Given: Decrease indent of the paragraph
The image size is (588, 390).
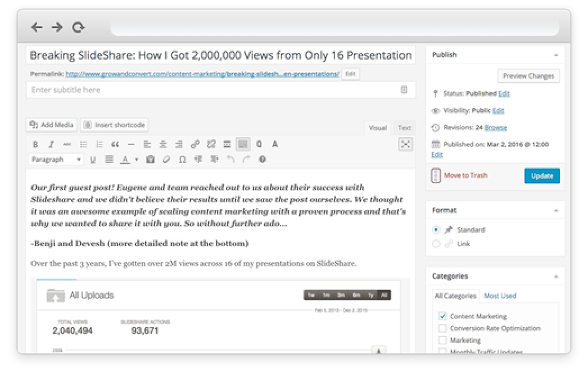Looking at the screenshot, I should tap(198, 160).
